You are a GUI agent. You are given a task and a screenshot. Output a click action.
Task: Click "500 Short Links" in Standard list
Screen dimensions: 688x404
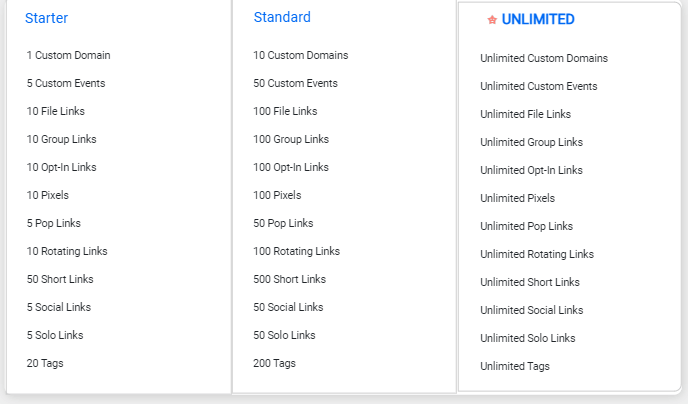pos(290,279)
